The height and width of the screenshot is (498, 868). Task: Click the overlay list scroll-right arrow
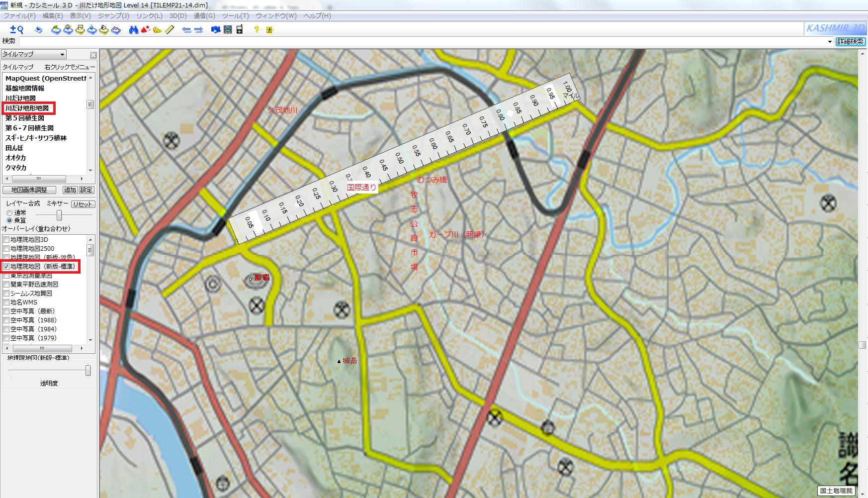82,348
